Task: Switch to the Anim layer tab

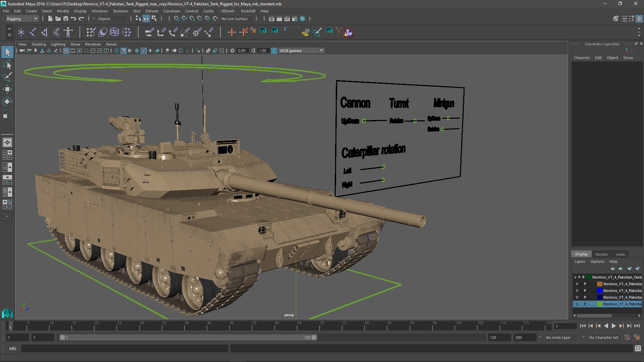Action: [x=620, y=254]
